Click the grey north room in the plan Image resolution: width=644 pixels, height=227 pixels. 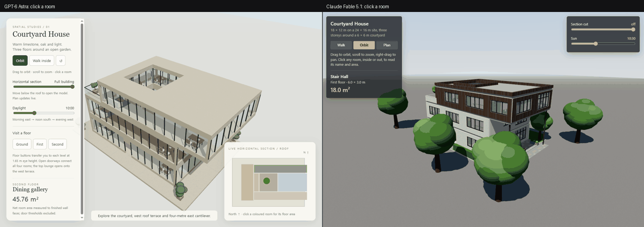[280, 169]
